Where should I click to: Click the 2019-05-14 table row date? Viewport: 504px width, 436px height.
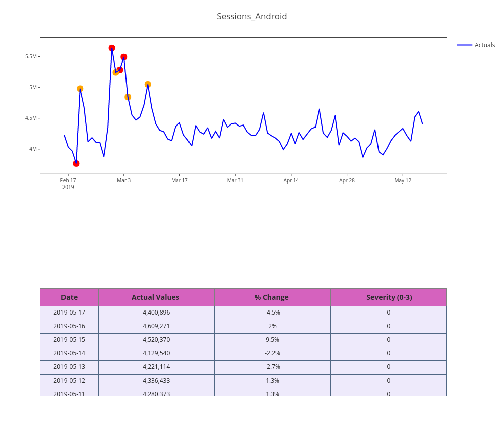coord(70,353)
